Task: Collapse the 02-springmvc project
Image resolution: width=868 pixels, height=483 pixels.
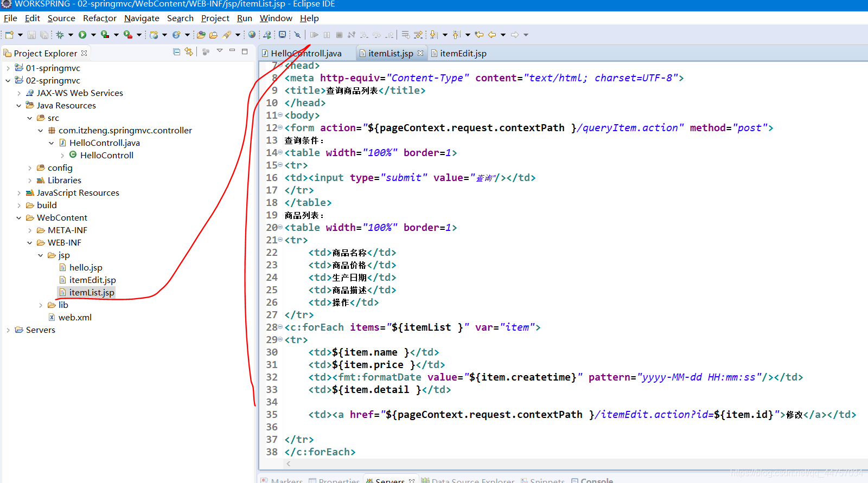Action: [x=8, y=81]
